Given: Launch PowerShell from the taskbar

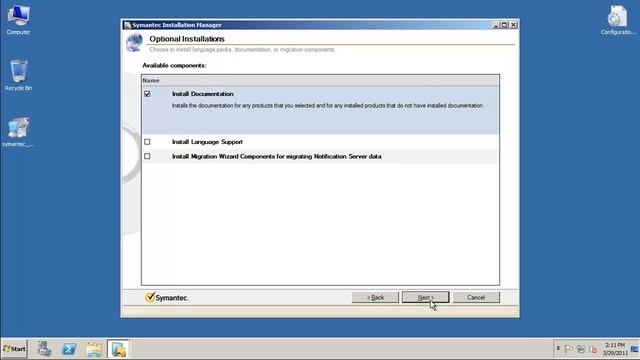Looking at the screenshot, I should point(69,349).
